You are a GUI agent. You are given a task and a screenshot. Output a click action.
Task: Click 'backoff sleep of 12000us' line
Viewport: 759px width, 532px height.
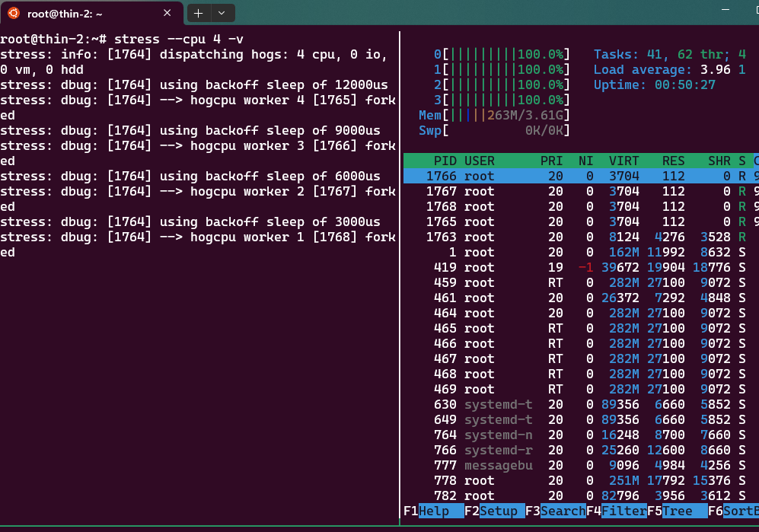pyautogui.click(x=193, y=84)
